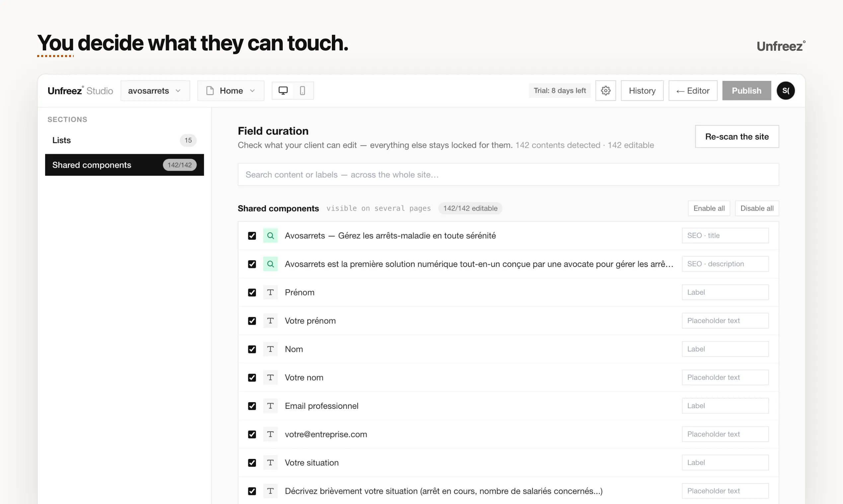This screenshot has height=504, width=843.
Task: Click the SEO · description label field
Action: coord(725,264)
